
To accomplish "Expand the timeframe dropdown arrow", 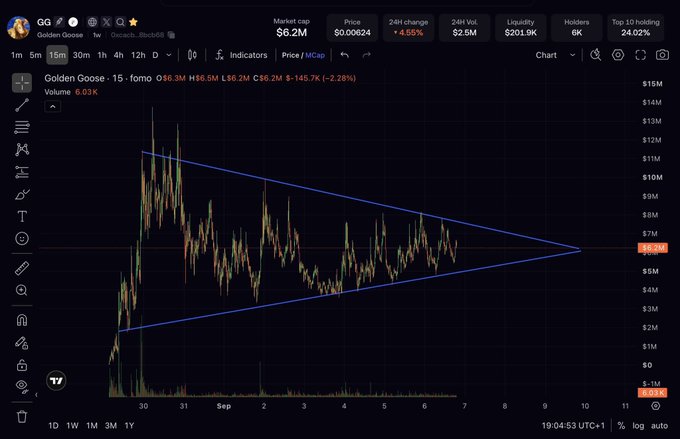I will (x=169, y=55).
